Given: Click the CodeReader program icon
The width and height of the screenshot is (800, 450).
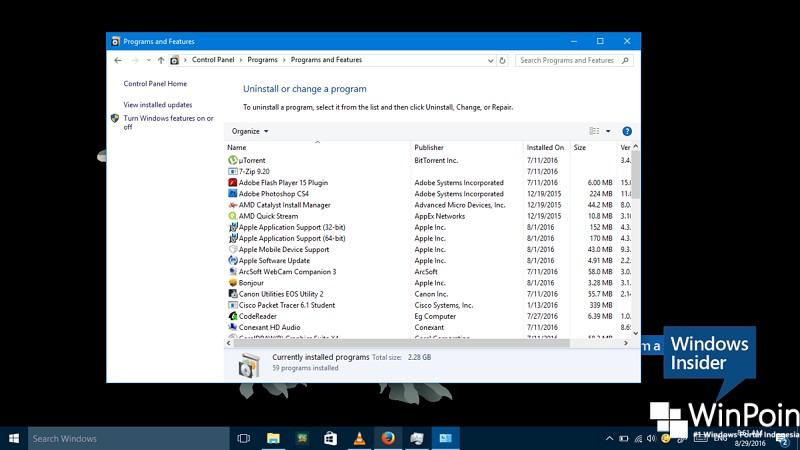Looking at the screenshot, I should pyautogui.click(x=233, y=316).
